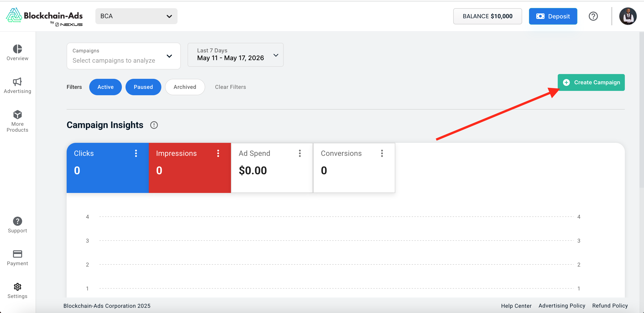The image size is (644, 313).
Task: Open the Support question mark icon
Action: pyautogui.click(x=17, y=221)
